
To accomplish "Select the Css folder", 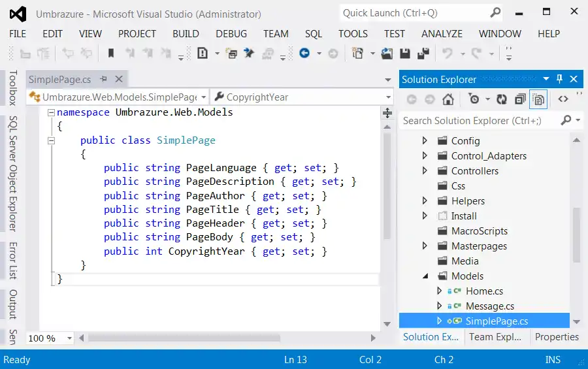I will (458, 186).
